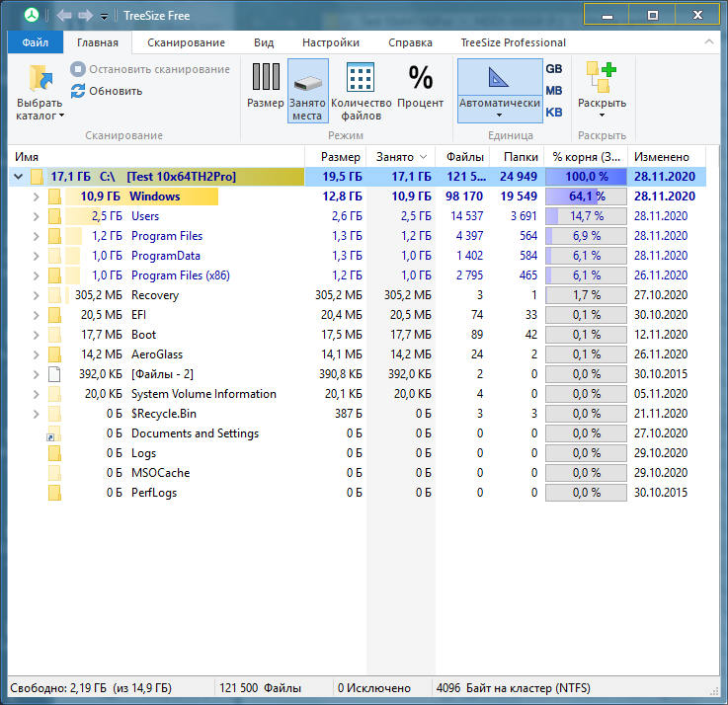
Task: Open the Файл menu tab
Action: click(x=36, y=42)
